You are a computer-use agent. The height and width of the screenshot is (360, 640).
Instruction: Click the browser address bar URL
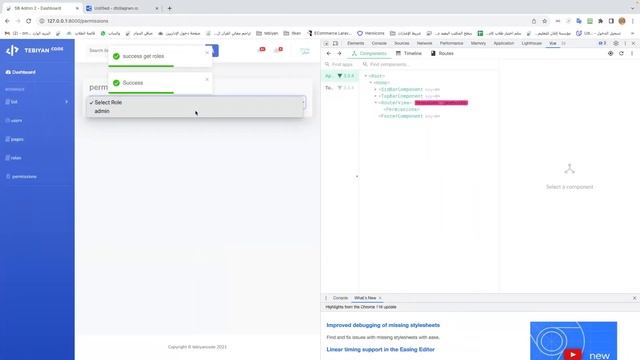coord(78,21)
